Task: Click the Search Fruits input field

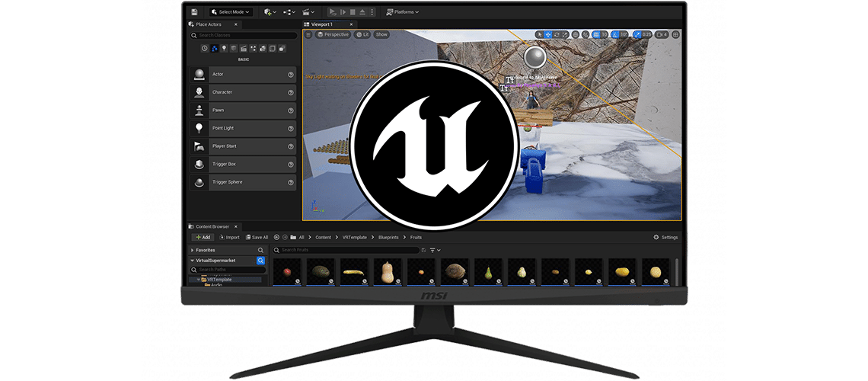Action: [x=349, y=250]
